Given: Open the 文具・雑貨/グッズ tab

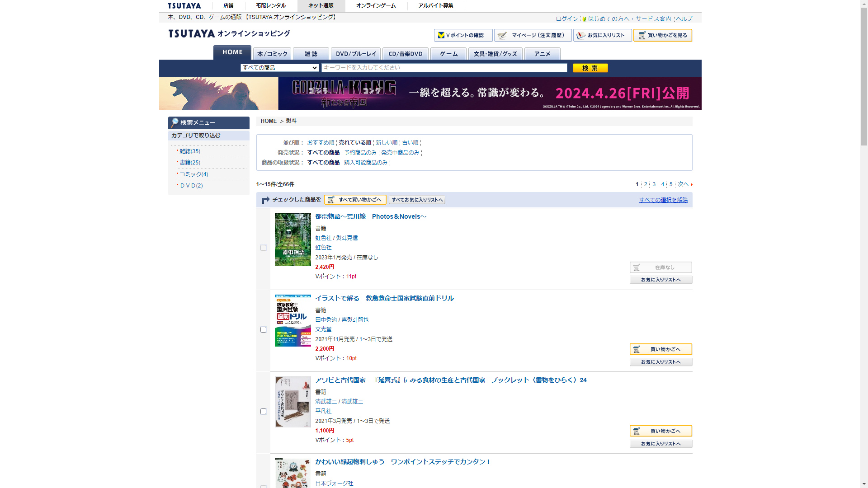Looking at the screenshot, I should (495, 54).
